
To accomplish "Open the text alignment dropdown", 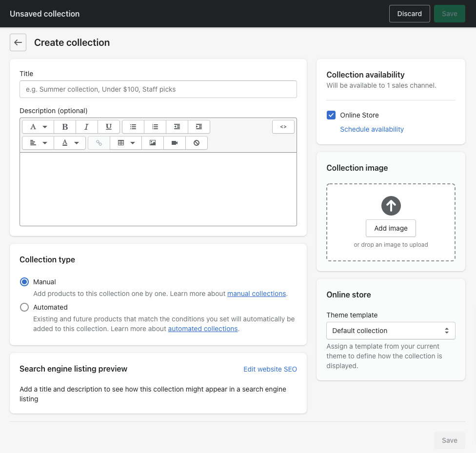I will (x=38, y=143).
